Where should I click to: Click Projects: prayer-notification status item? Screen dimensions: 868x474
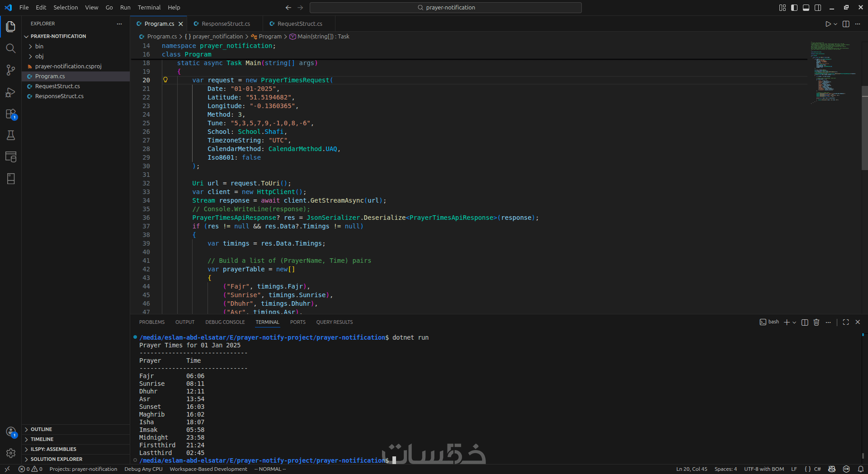(83, 469)
